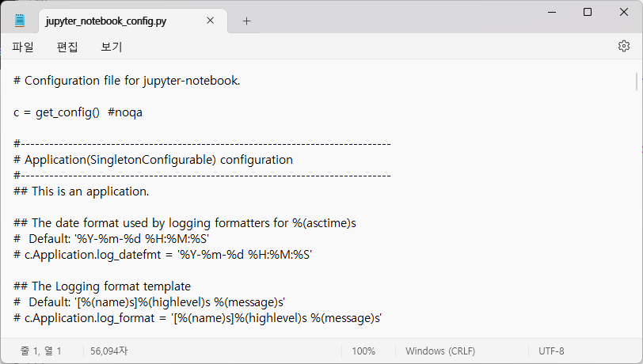This screenshot has height=364, width=643.
Task: Open the 보기 menu
Action: coord(112,47)
